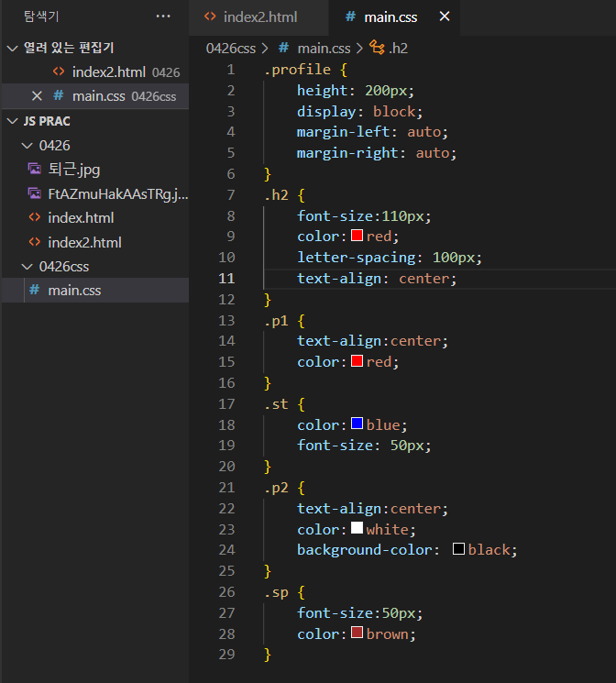Screen dimensions: 616x683
Task: Close main.css in open editors list
Action: click(x=37, y=96)
